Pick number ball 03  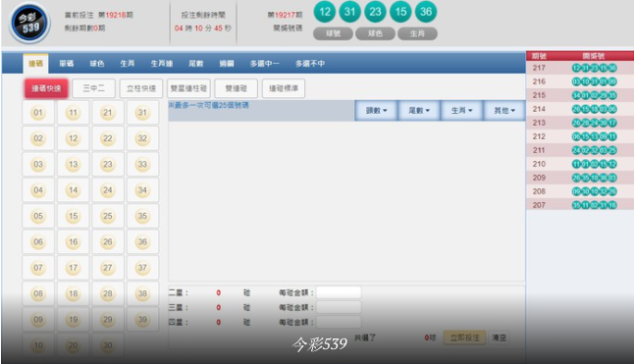(x=38, y=164)
